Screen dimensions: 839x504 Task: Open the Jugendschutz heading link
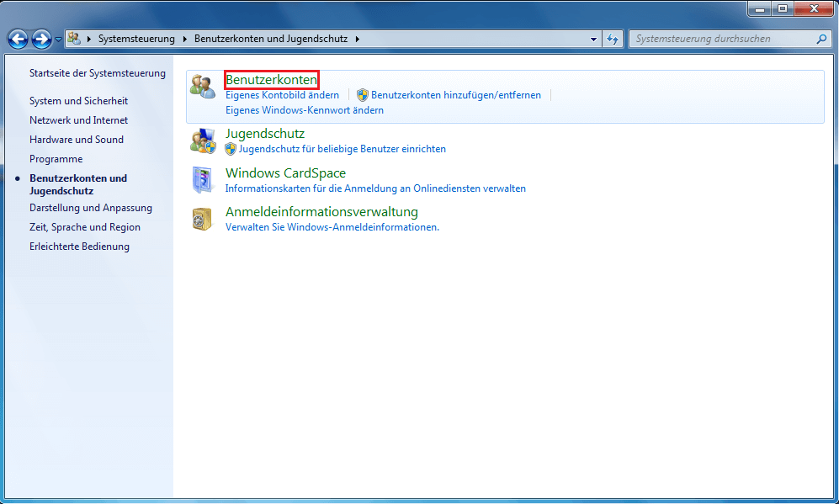pyautogui.click(x=265, y=133)
